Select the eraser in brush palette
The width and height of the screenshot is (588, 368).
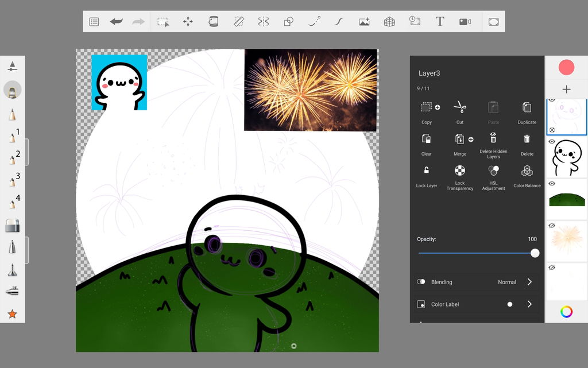(x=12, y=226)
